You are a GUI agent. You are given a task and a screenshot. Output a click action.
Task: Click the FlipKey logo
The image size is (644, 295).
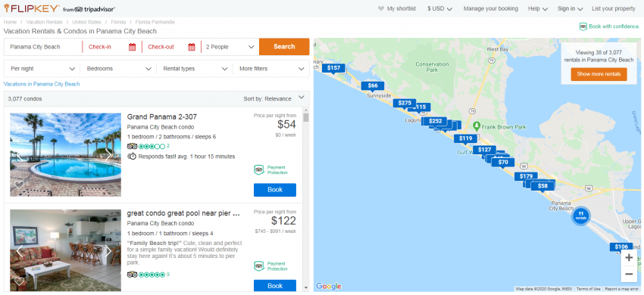tap(32, 8)
